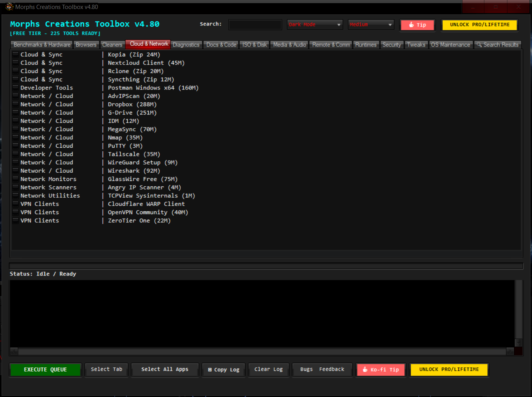Click the Ko-fi Tip button
Image resolution: width=532 pixels, height=397 pixels.
click(x=381, y=370)
